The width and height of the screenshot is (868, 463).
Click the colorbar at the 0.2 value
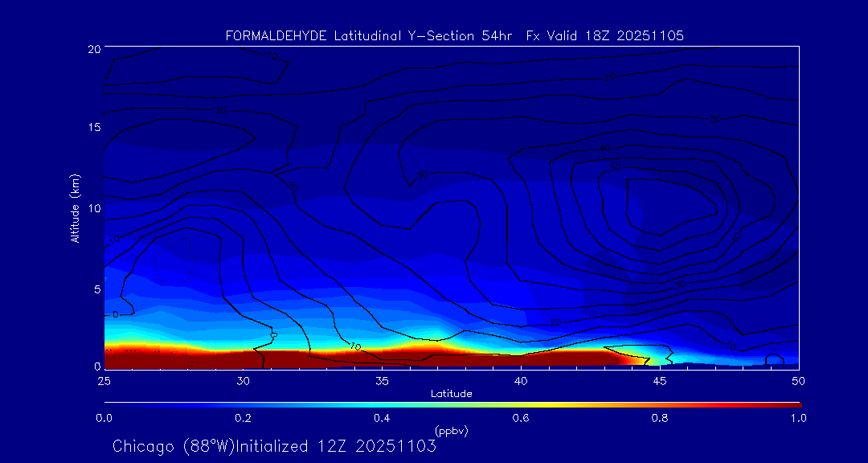click(x=244, y=405)
